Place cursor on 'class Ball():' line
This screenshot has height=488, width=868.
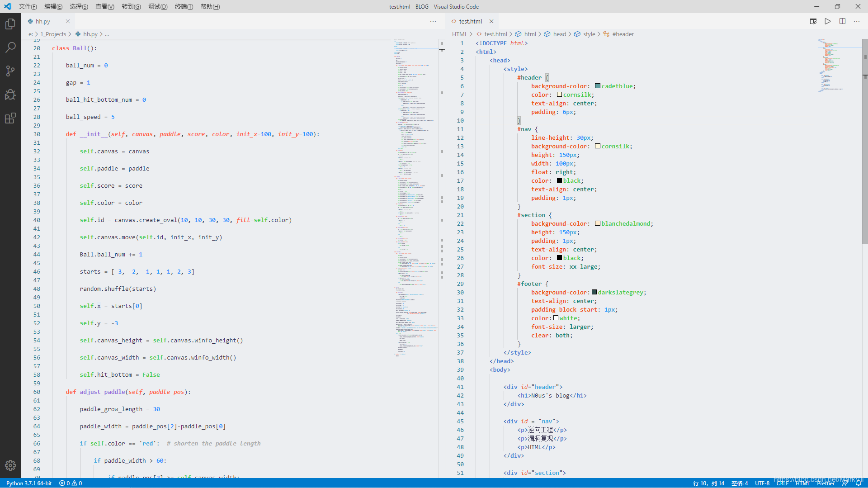pos(74,48)
